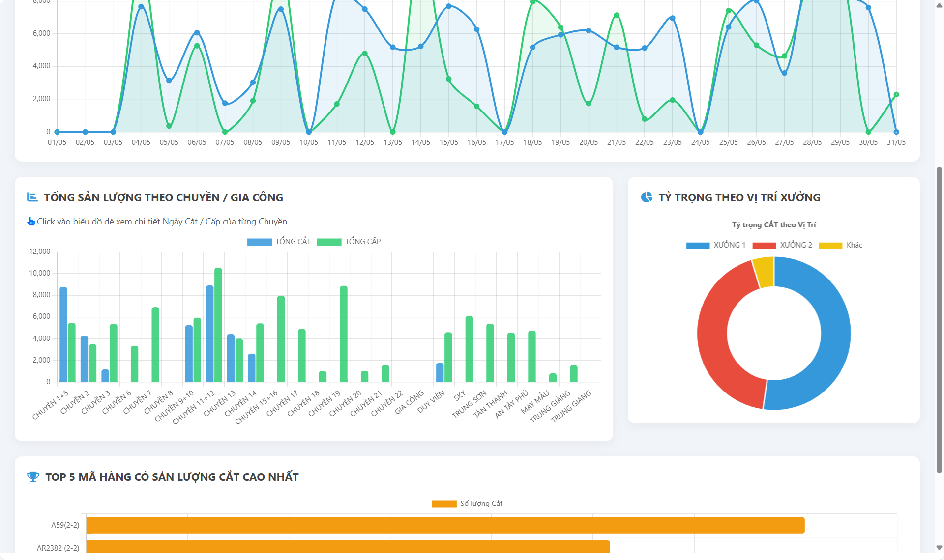This screenshot has width=944, height=560.
Task: Click the pointing hand icon before the chart hint
Action: [31, 222]
